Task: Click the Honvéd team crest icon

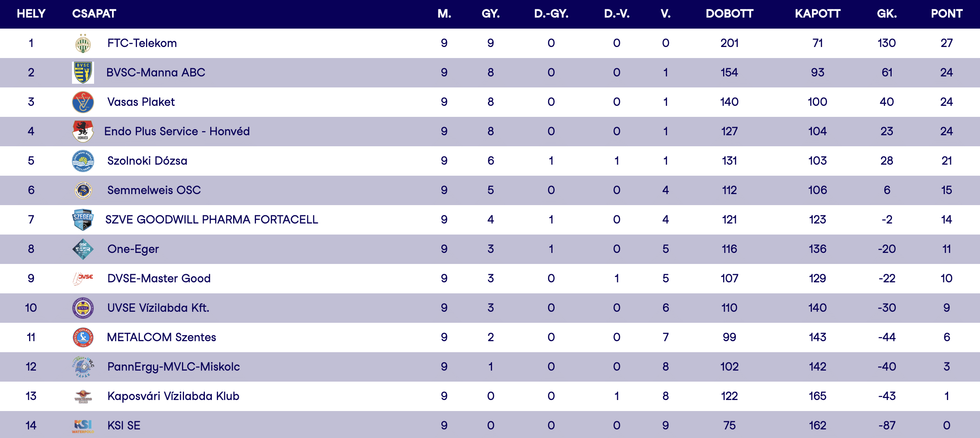Action: (x=83, y=132)
